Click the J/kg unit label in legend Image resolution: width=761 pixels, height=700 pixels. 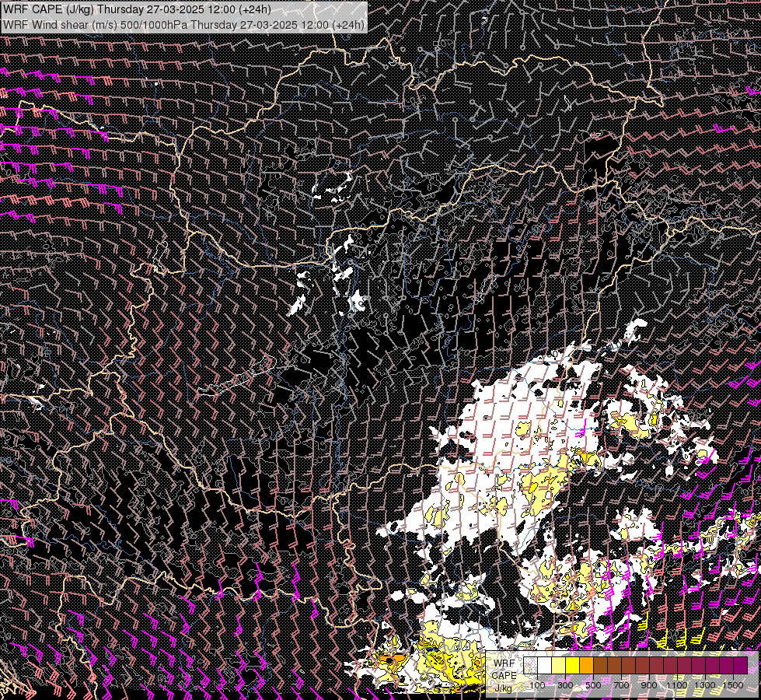pyautogui.click(x=503, y=688)
